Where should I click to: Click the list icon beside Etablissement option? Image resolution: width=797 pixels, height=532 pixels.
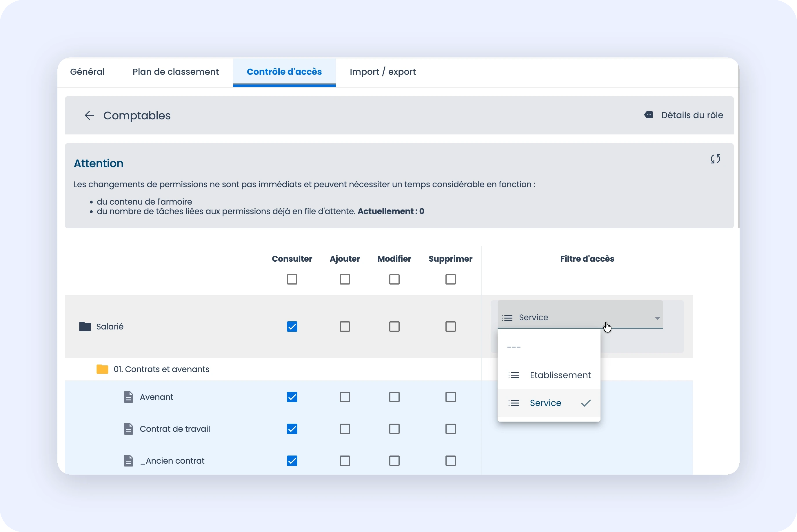point(514,375)
